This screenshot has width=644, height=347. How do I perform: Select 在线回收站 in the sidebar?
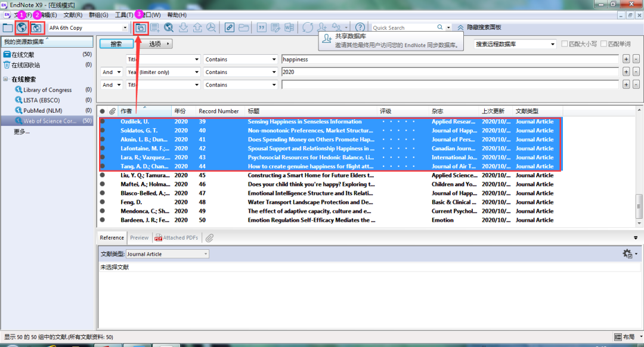click(26, 66)
